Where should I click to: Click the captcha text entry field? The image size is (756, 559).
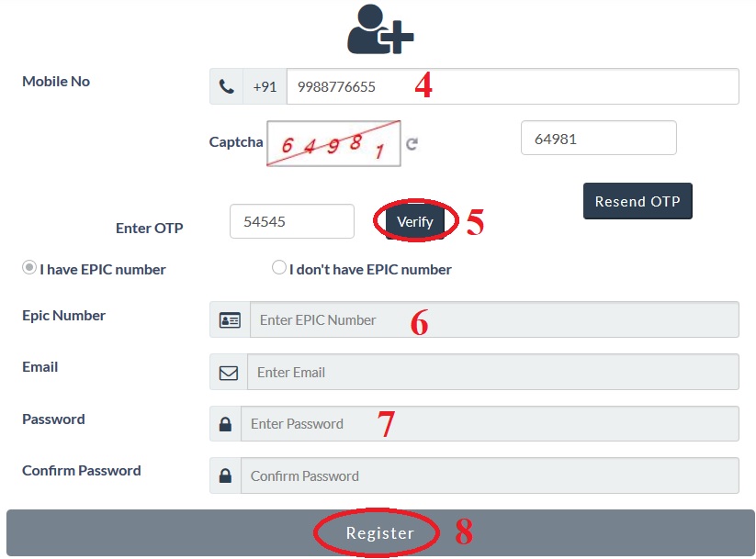click(599, 138)
